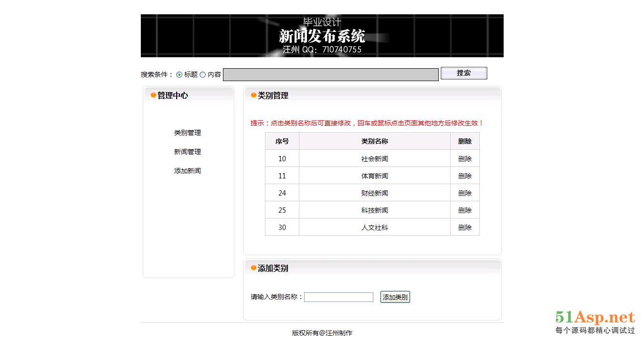This screenshot has width=644, height=342.
Task: Edit the 科技新闻 category name
Action: point(374,210)
